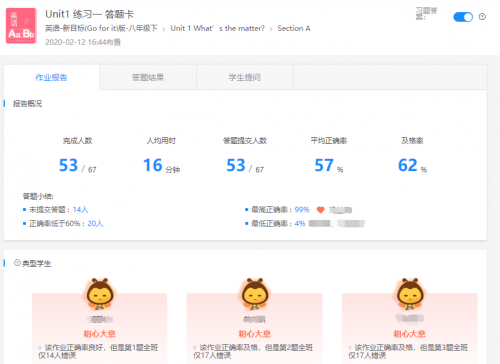Open the 答题结果 tab
The image size is (500, 364).
tap(148, 77)
